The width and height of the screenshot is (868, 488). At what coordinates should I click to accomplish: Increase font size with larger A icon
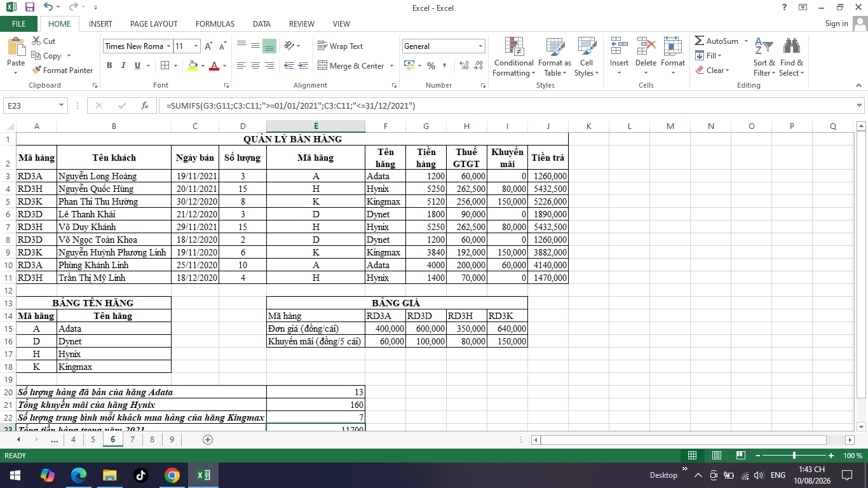tap(208, 46)
